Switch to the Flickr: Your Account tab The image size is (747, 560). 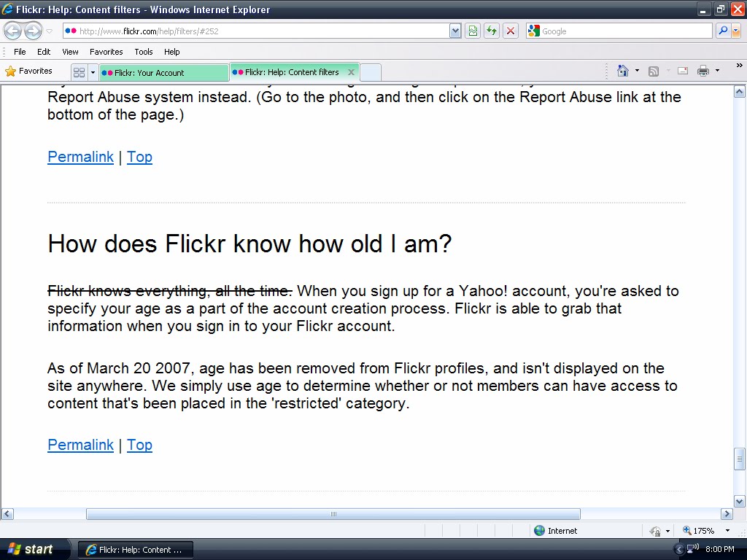tap(163, 73)
